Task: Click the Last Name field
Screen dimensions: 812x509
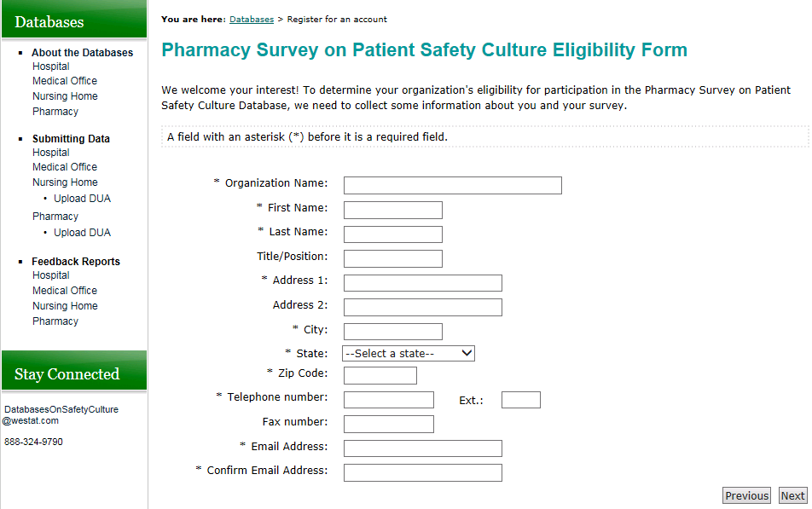Action: click(392, 234)
